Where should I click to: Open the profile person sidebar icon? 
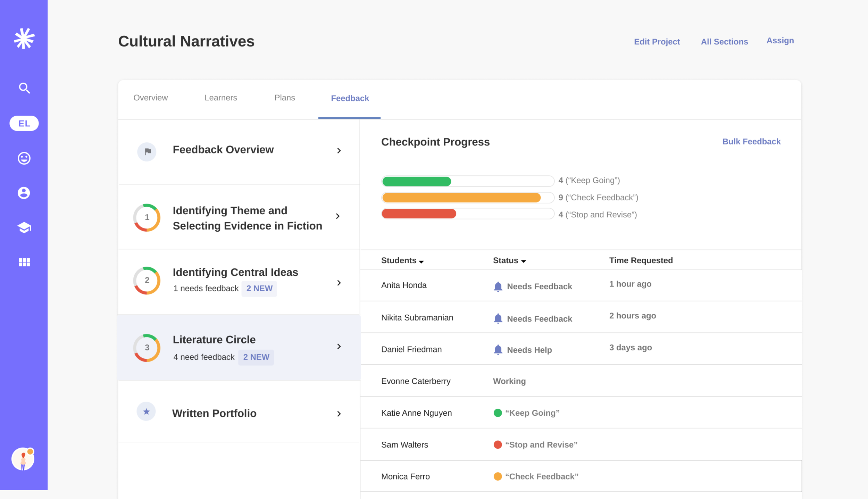[24, 193]
